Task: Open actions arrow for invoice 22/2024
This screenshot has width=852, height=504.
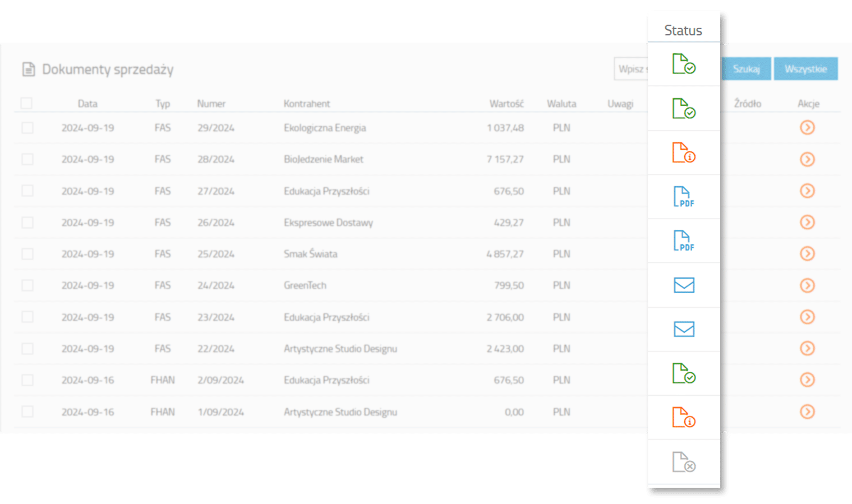Action: pos(807,349)
